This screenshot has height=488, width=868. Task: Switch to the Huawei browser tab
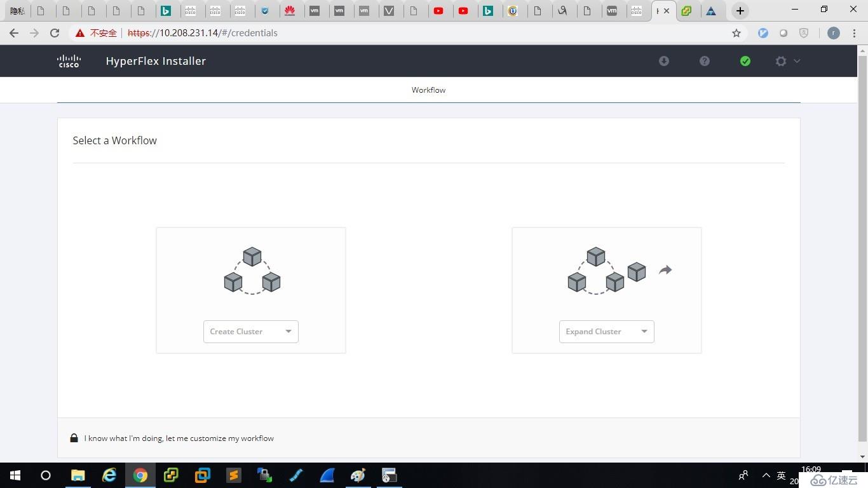click(290, 11)
